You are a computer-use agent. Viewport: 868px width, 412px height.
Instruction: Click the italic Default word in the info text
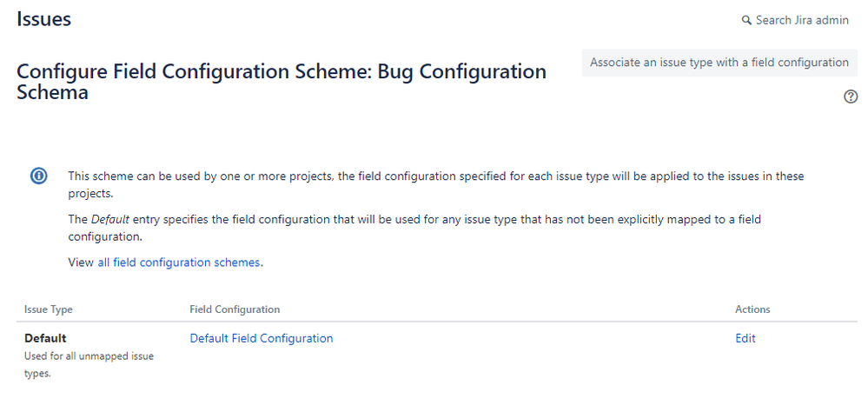pos(110,219)
